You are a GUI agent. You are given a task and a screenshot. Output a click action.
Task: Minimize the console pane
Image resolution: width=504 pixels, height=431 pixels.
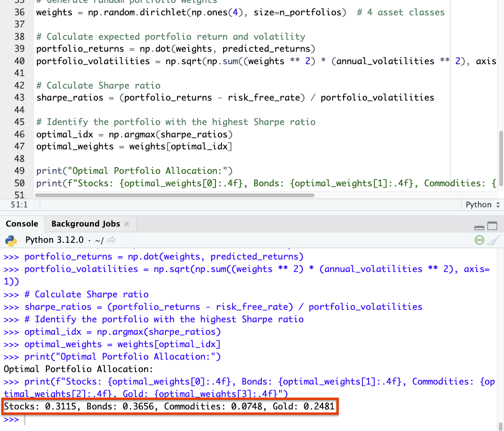tap(479, 227)
